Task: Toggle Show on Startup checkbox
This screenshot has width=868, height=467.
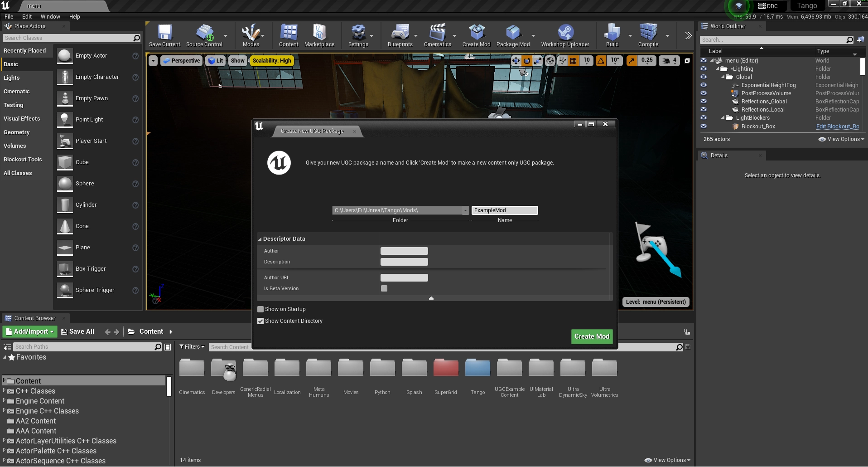Action: click(260, 309)
